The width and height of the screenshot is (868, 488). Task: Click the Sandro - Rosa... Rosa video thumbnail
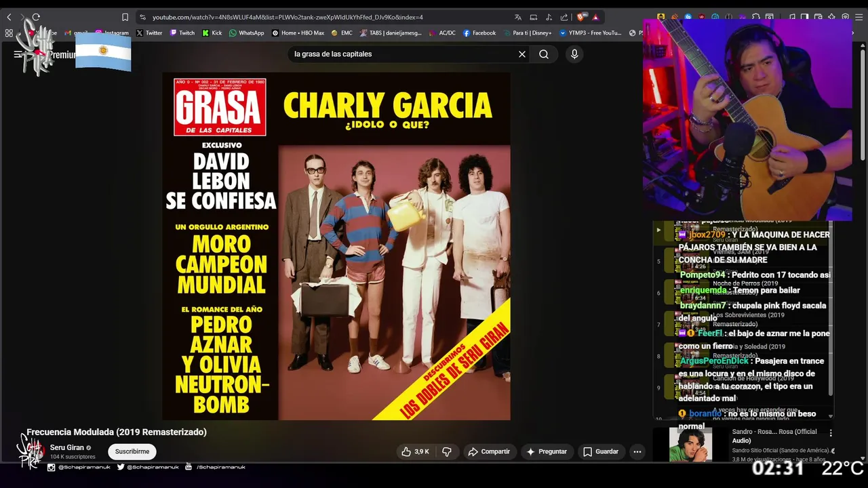tap(691, 445)
